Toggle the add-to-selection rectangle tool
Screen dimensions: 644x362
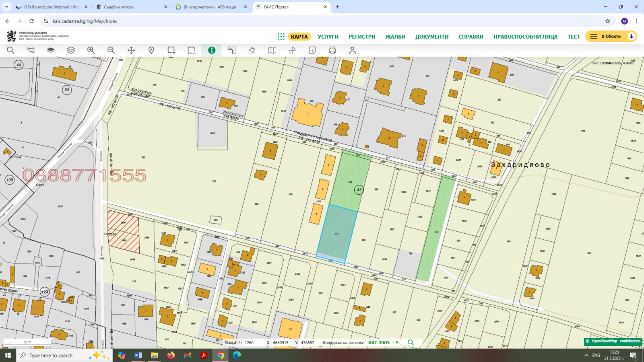171,50
